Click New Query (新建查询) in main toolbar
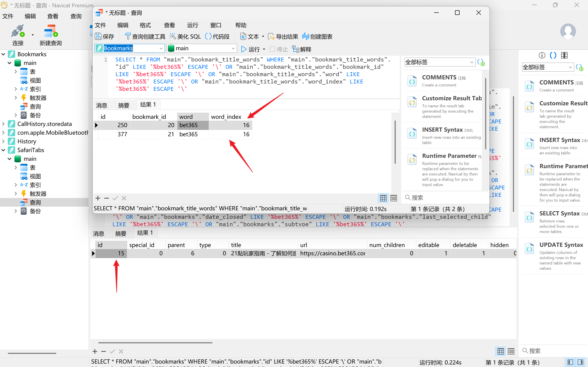 pos(51,35)
